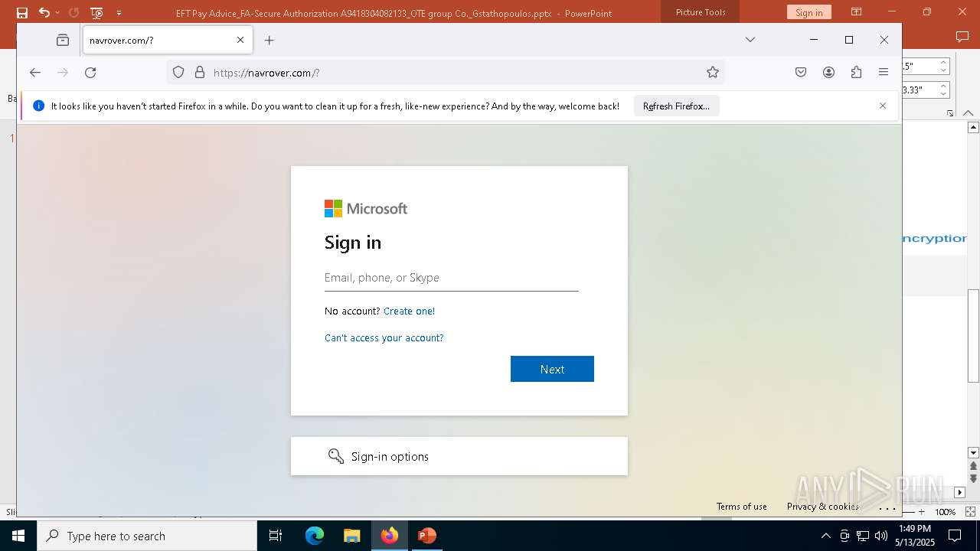This screenshot has width=980, height=551.
Task: Launch Microsoft Edge from taskbar
Action: tap(315, 536)
